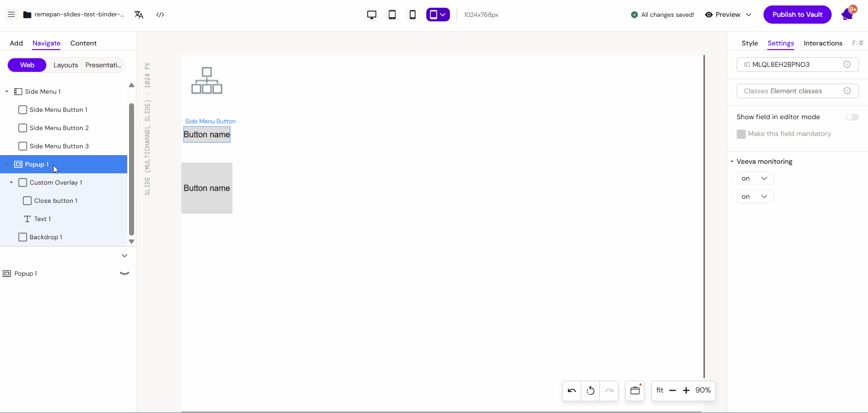Image resolution: width=868 pixels, height=413 pixels.
Task: Select Side Menu Button 2 row
Action: (x=59, y=128)
